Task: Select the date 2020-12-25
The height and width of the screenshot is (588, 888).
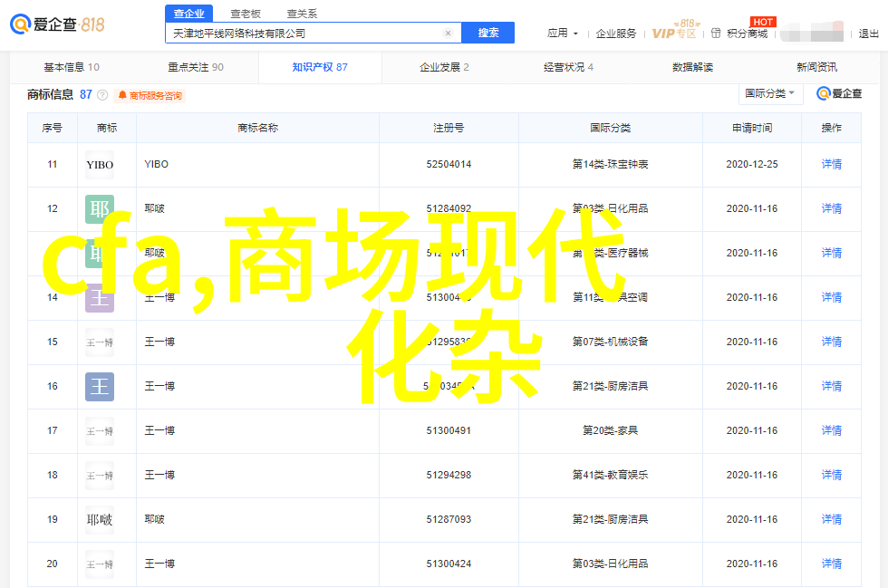Action: [x=752, y=164]
